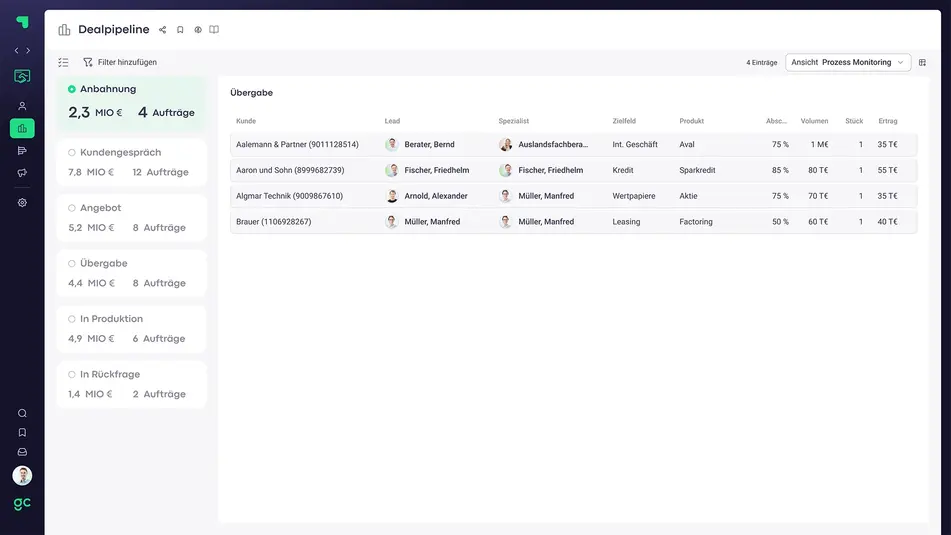Screen dimensions: 951x535
Task: Toggle the checklist view icon near filter
Action: click(x=64, y=62)
